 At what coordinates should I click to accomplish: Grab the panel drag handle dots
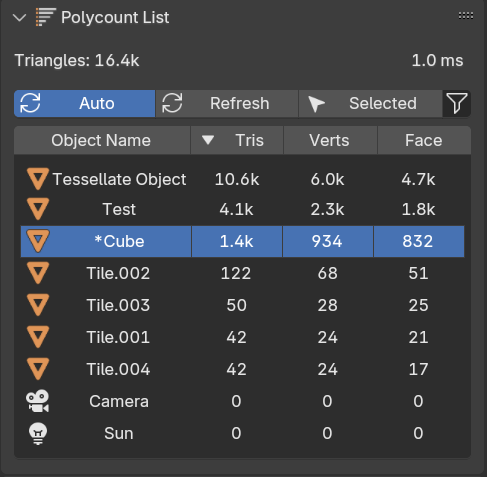point(466,16)
